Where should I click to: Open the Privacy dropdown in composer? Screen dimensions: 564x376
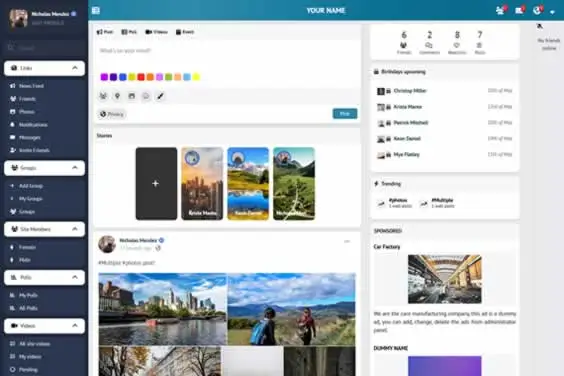point(112,114)
